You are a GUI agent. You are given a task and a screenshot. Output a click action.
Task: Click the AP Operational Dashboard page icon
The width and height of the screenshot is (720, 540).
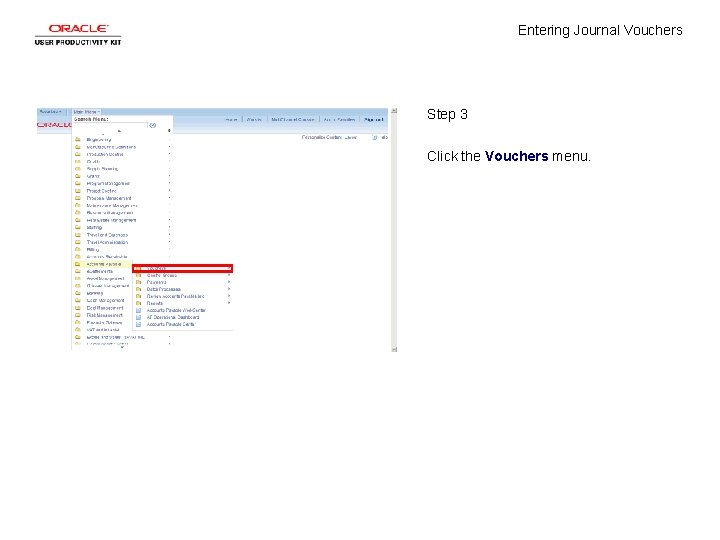[138, 317]
